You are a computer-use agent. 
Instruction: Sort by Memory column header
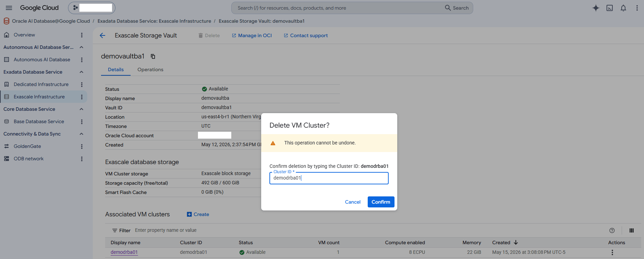[472, 242]
